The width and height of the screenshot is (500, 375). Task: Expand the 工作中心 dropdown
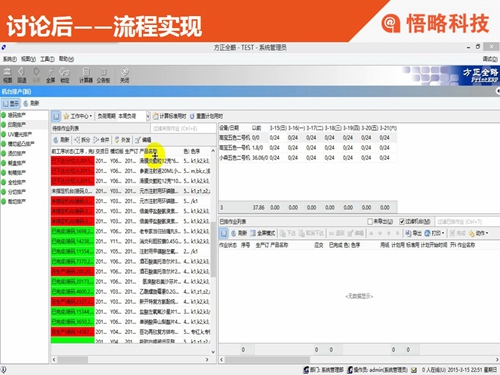[x=77, y=116]
